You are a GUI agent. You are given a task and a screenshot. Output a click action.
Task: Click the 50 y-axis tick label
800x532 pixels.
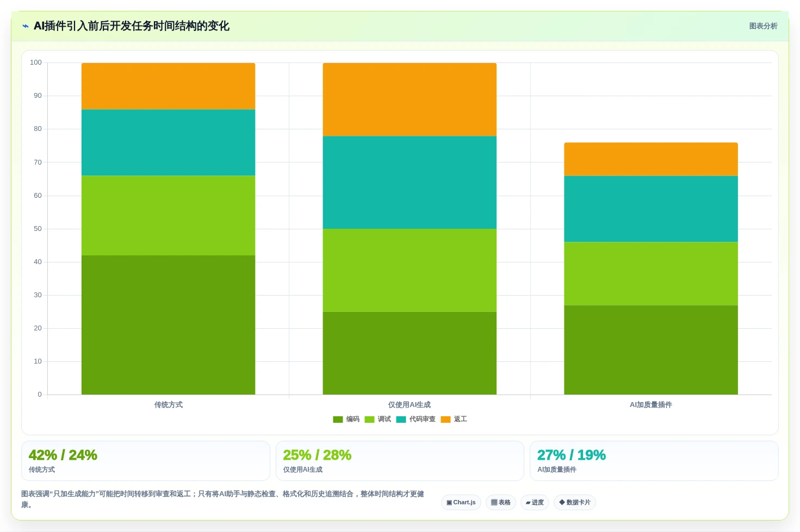coord(38,229)
